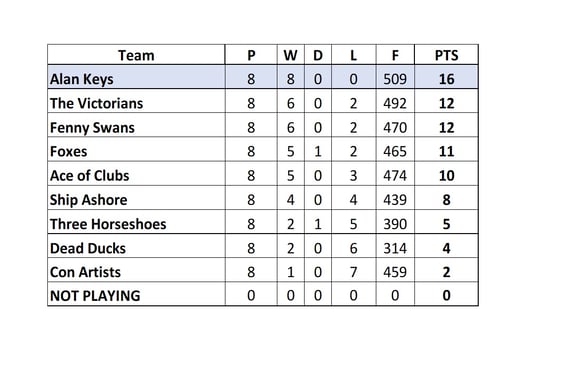This screenshot has width=579, height=386.
Task: Select the Alan Keys team cell
Action: click(136, 79)
